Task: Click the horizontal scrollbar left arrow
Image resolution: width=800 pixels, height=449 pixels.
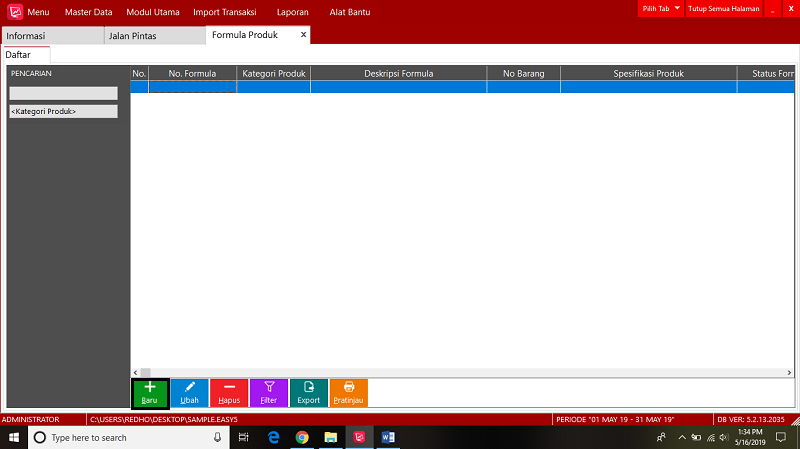Action: 136,372
